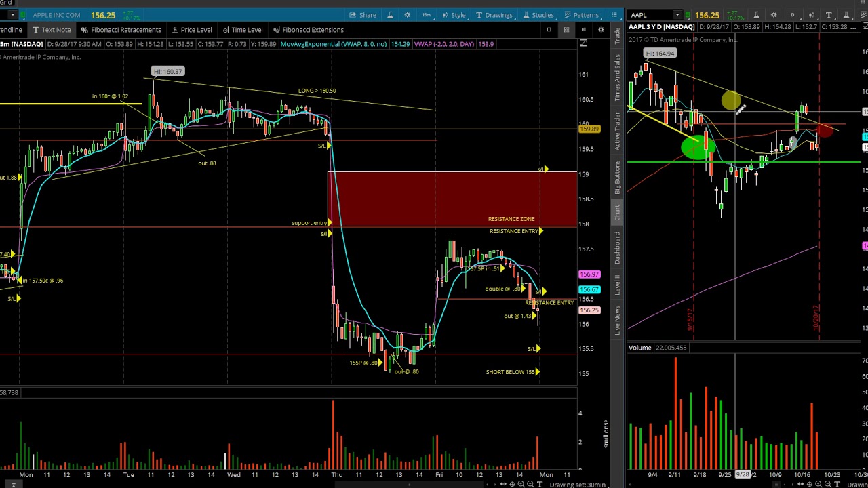Open the Studies menu
Viewport: 868px width, 488px height.
pyautogui.click(x=538, y=15)
